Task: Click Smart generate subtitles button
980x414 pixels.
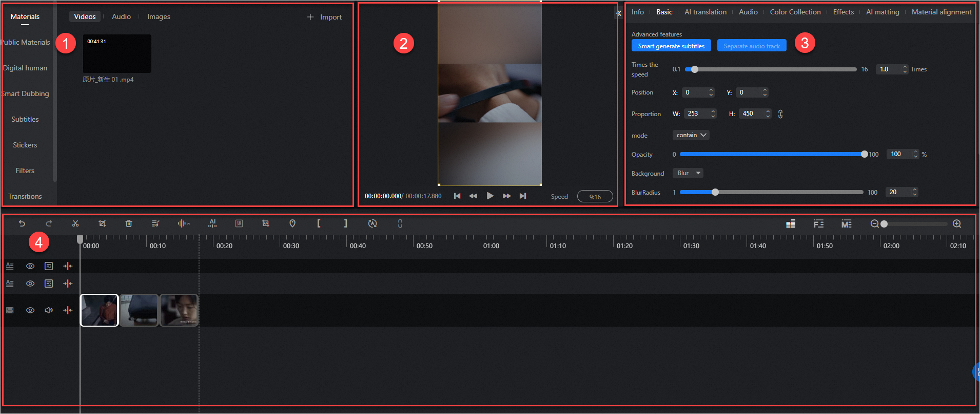Action: click(671, 46)
